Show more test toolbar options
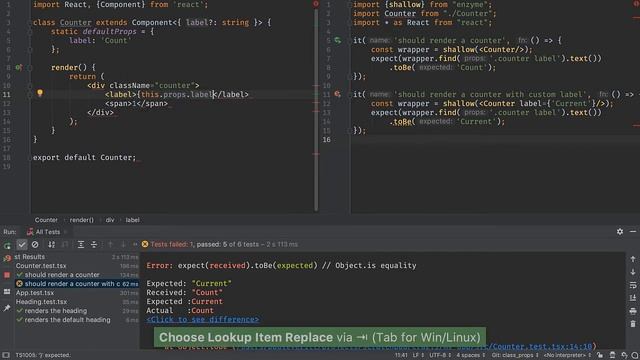 135,244
